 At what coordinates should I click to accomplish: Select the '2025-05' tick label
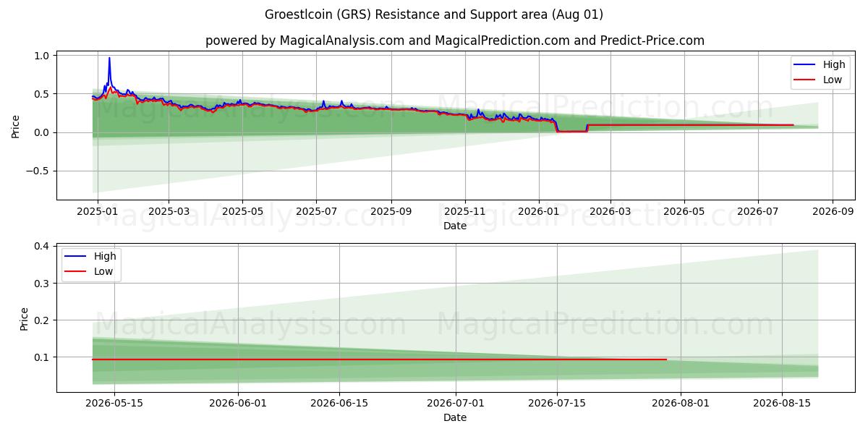242,212
